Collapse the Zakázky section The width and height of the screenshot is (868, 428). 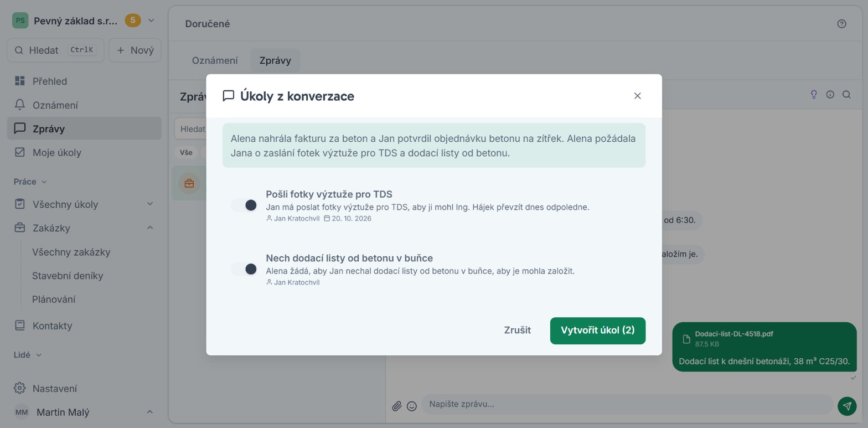pos(150,228)
